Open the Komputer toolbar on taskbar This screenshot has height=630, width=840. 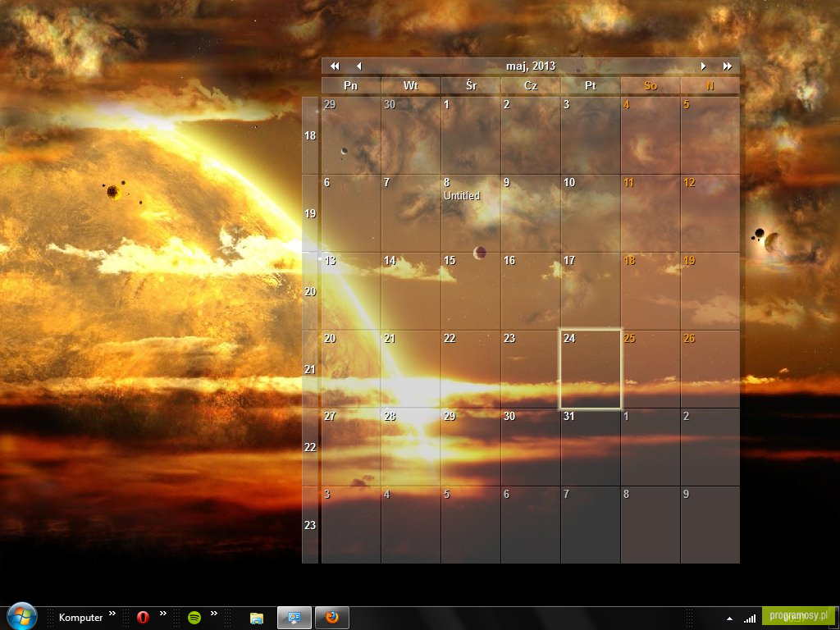coord(80,618)
